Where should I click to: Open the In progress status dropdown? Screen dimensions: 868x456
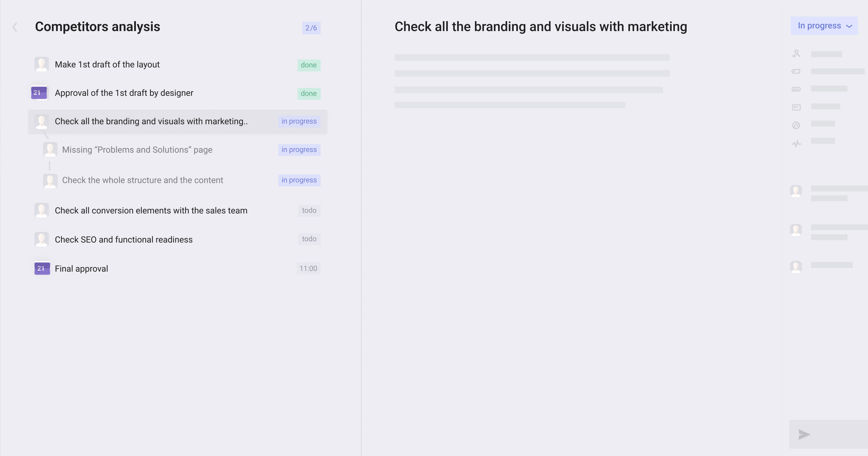[x=824, y=26]
